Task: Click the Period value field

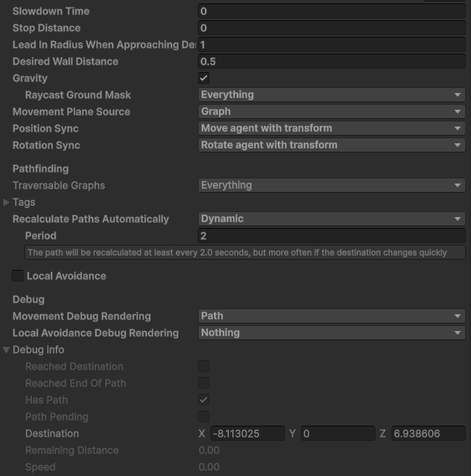Action: [332, 235]
